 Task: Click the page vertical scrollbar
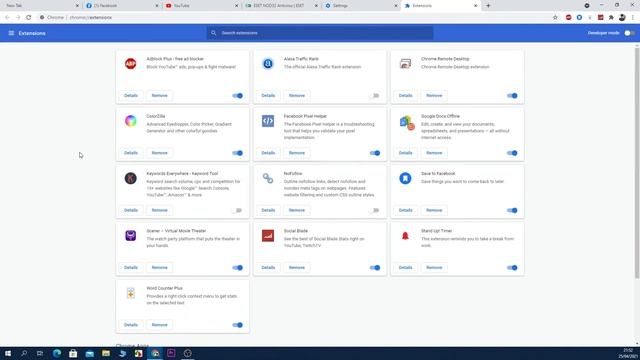click(x=637, y=163)
